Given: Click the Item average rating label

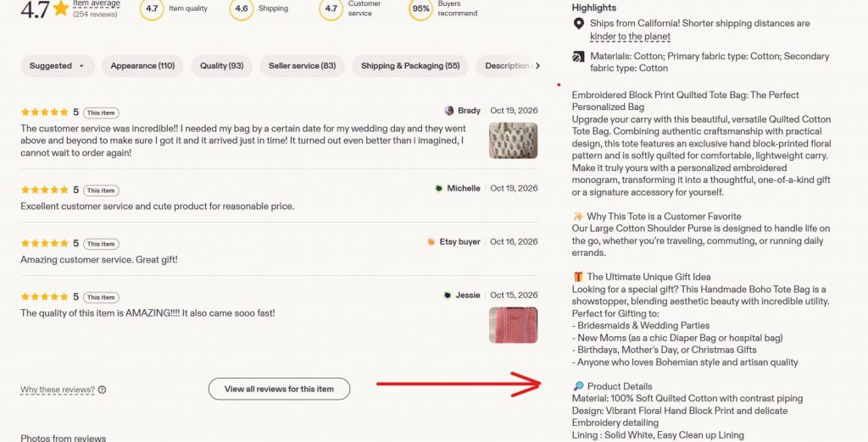Looking at the screenshot, I should tap(97, 4).
